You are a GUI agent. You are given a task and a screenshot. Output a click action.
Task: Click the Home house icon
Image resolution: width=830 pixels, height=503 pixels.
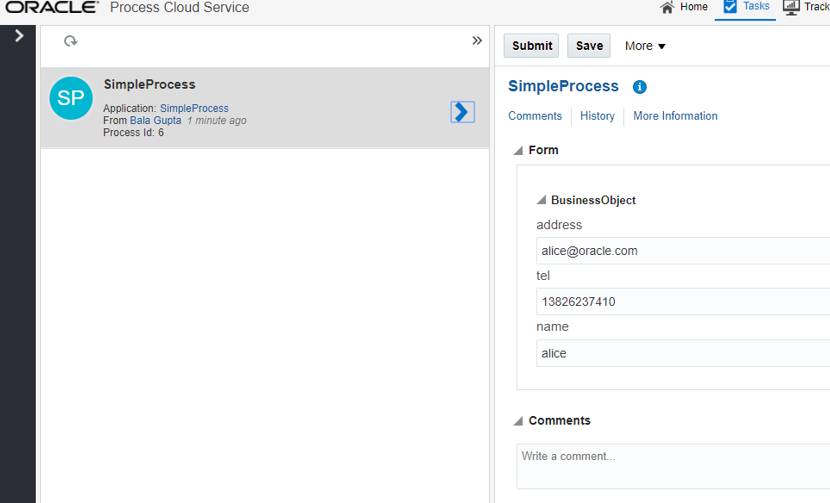coord(667,7)
